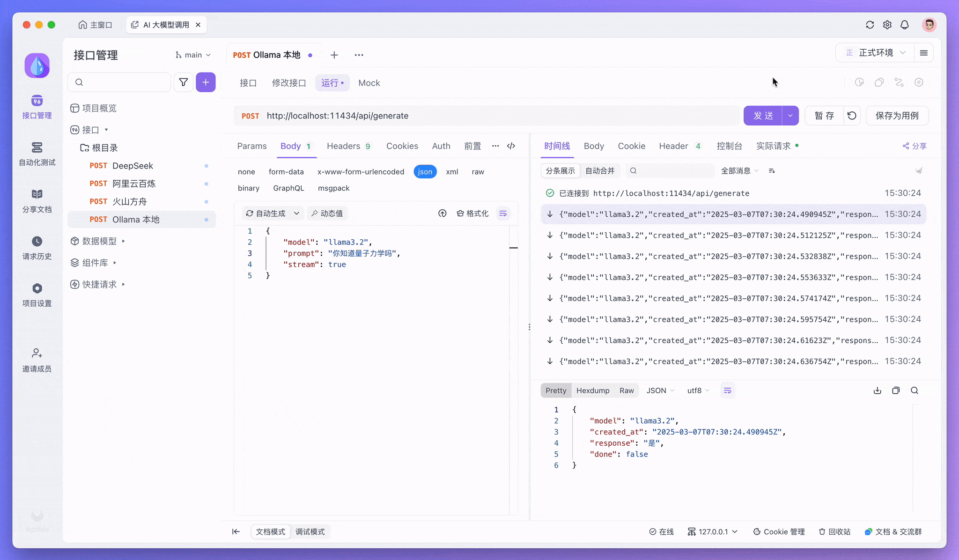The height and width of the screenshot is (560, 959).
Task: Open the notifications bell
Action: [905, 25]
